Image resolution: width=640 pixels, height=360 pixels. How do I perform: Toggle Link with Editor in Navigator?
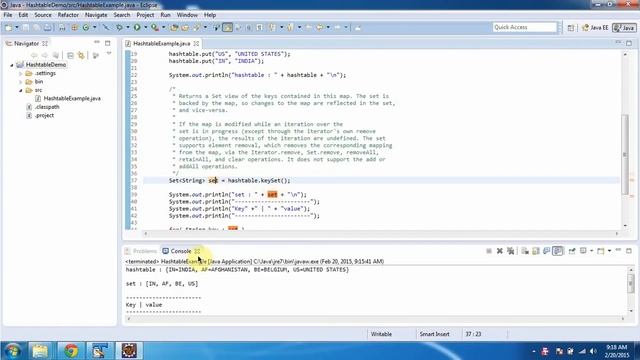81,55
